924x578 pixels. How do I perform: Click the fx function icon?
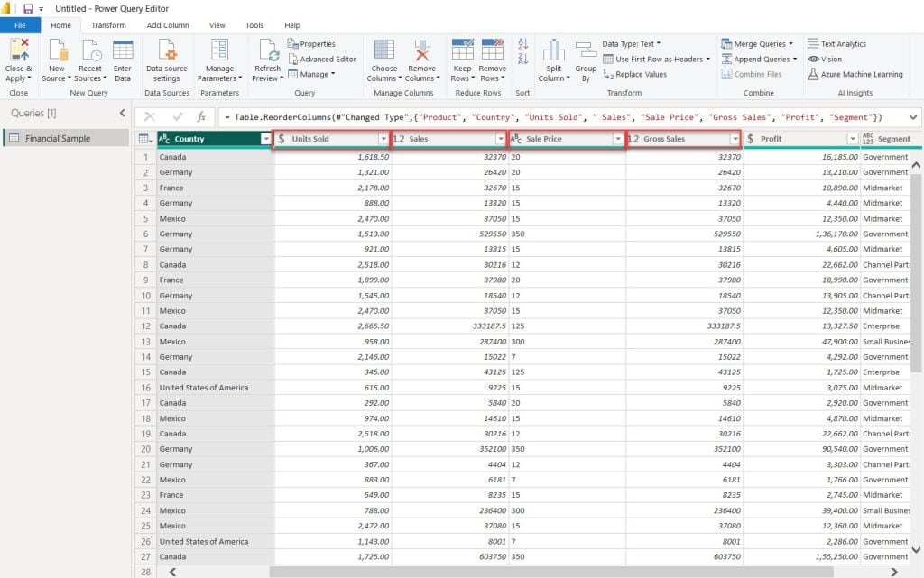pos(201,117)
